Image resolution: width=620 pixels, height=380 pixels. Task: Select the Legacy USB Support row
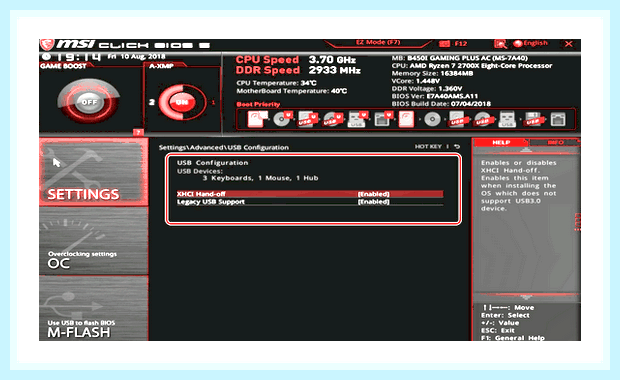[310, 202]
